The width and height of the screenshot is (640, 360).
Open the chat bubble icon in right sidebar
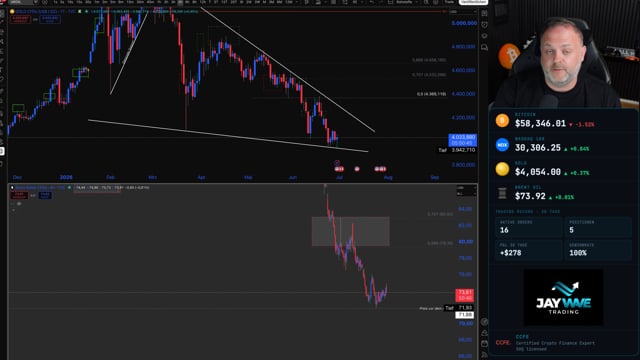[x=484, y=48]
